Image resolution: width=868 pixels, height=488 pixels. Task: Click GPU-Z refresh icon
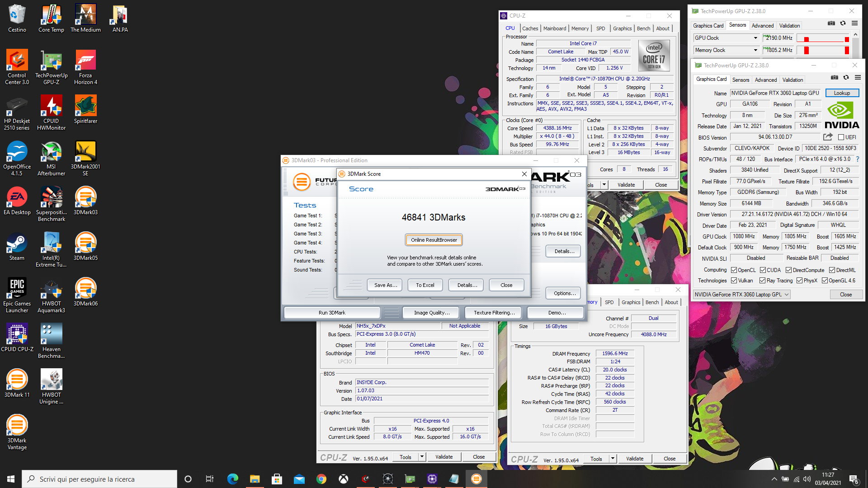tap(846, 77)
